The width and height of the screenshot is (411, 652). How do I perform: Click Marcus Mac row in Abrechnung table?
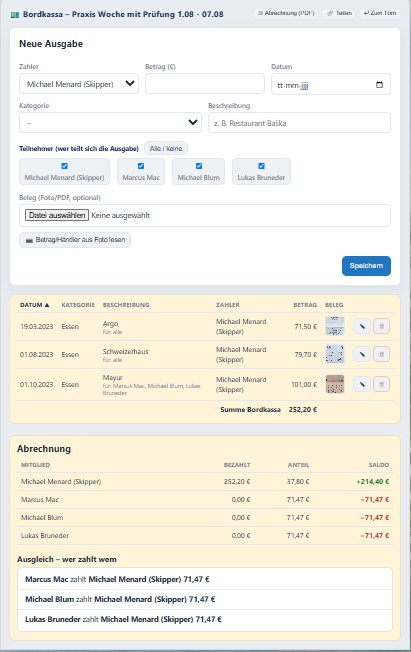point(205,499)
